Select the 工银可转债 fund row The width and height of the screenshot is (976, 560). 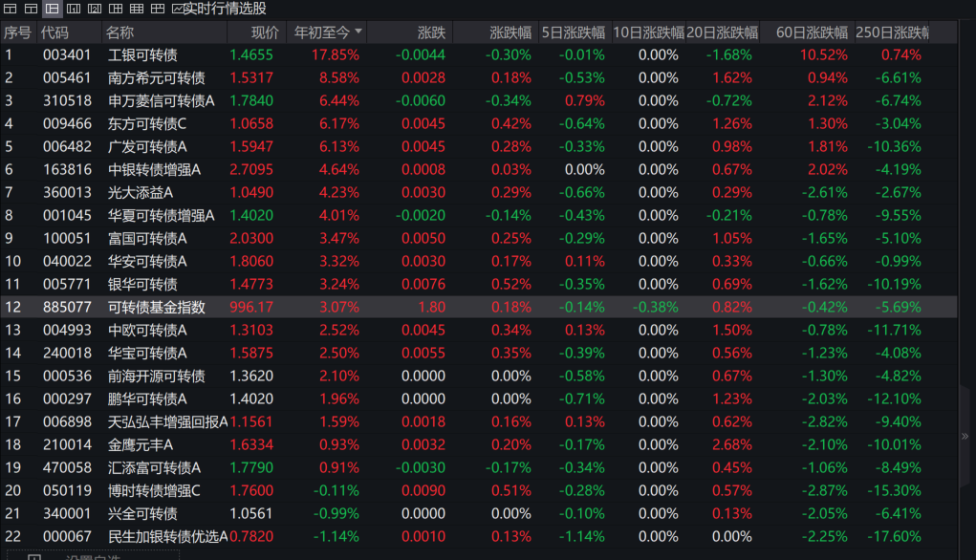[x=142, y=54]
